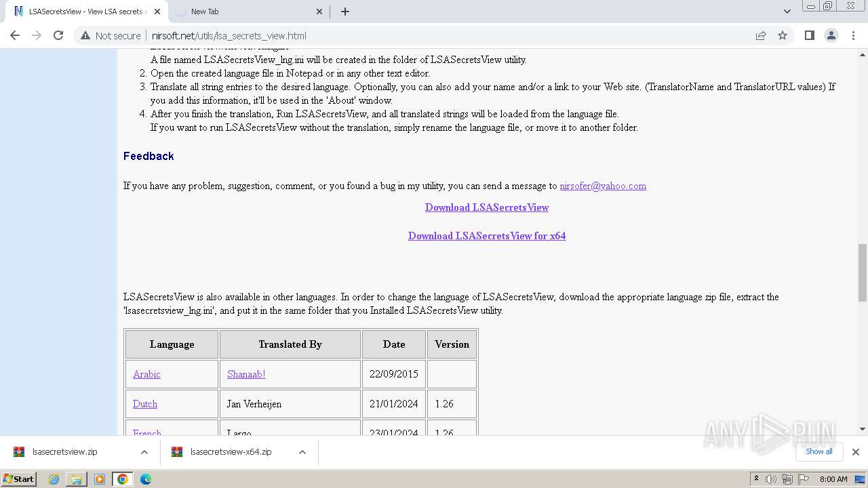Show hidden system tray icons

(756, 479)
